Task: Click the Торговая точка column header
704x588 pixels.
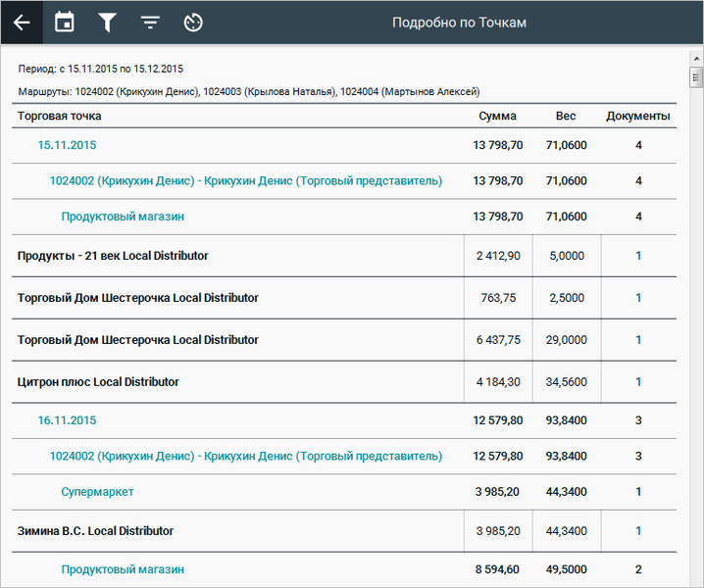Action: 59,117
